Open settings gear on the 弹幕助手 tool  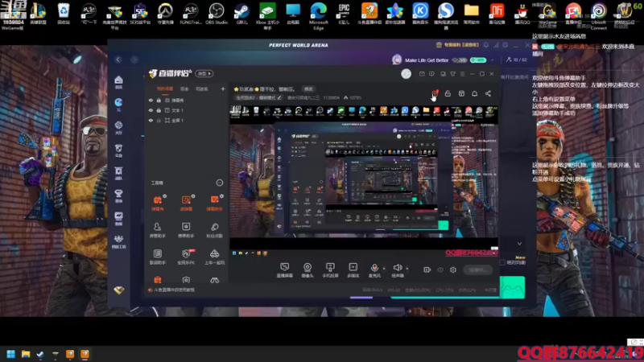[222, 196]
